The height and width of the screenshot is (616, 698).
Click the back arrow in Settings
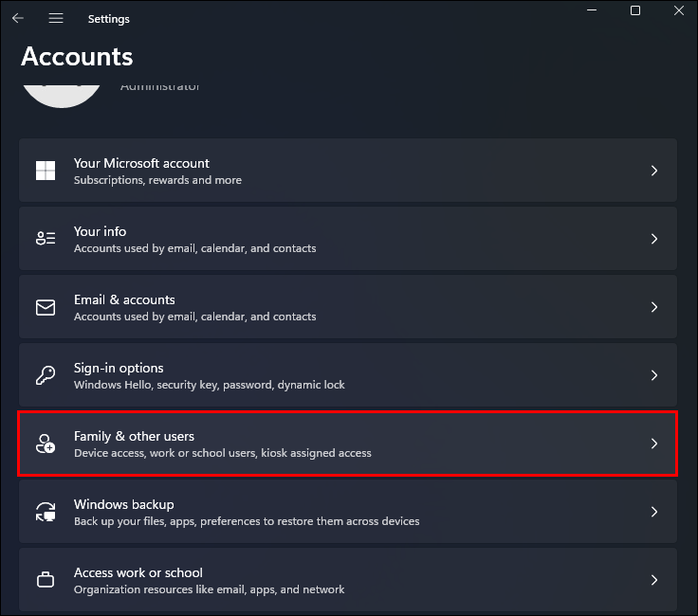[17, 18]
